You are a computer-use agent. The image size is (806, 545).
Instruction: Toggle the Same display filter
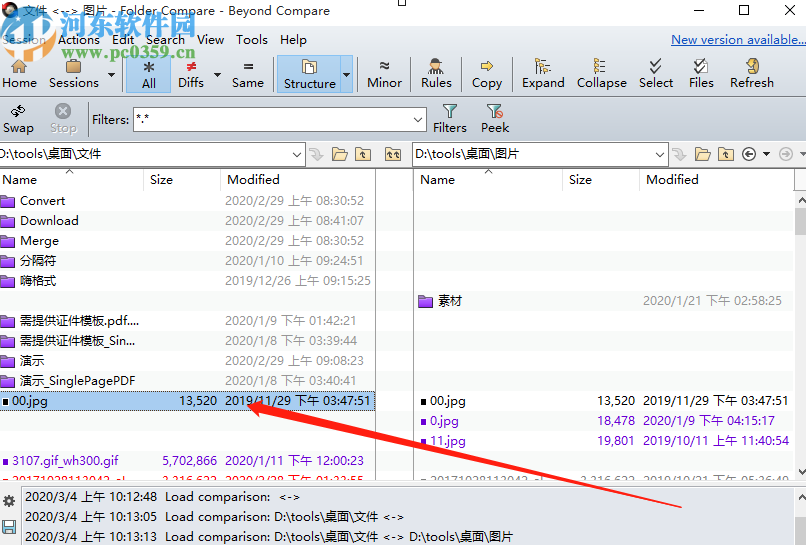248,74
